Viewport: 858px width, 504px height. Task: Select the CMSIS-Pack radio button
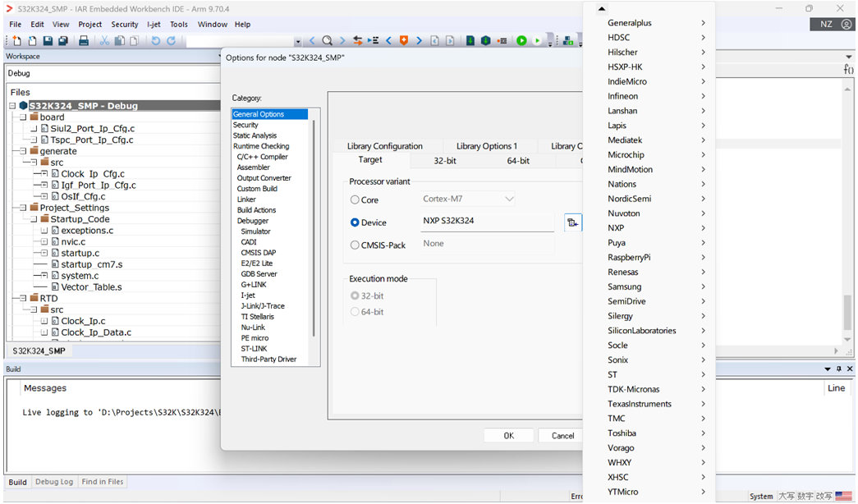point(355,245)
